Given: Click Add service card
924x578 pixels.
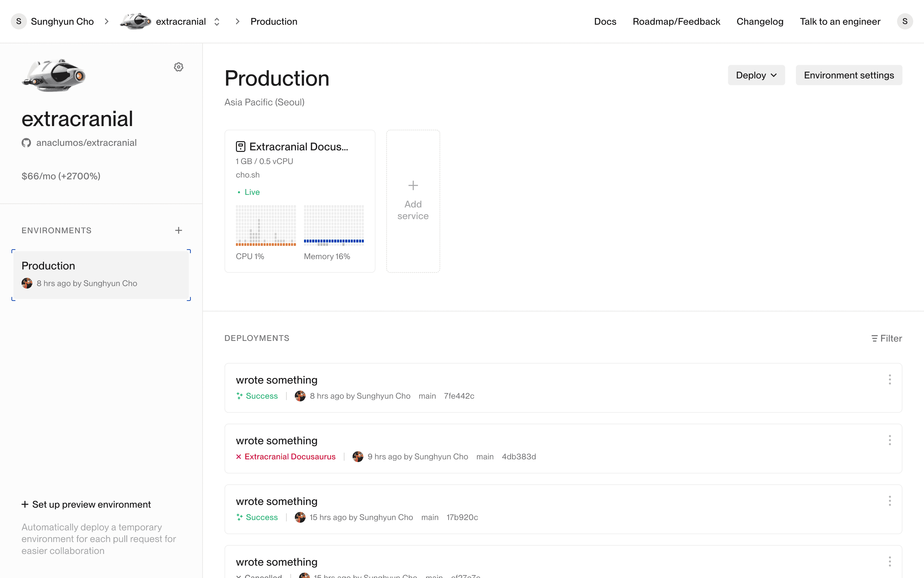Looking at the screenshot, I should 413,201.
